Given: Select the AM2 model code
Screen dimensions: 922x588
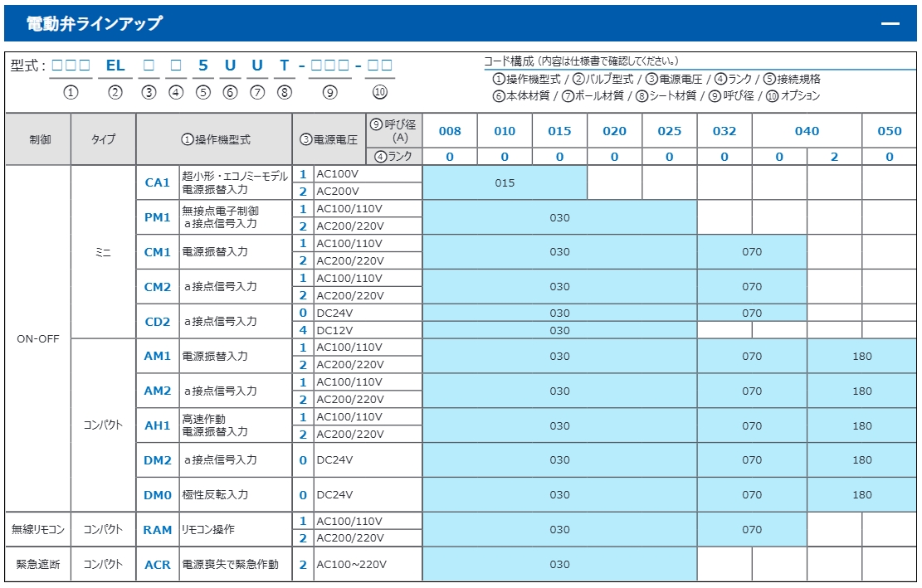Looking at the screenshot, I should (x=158, y=391).
